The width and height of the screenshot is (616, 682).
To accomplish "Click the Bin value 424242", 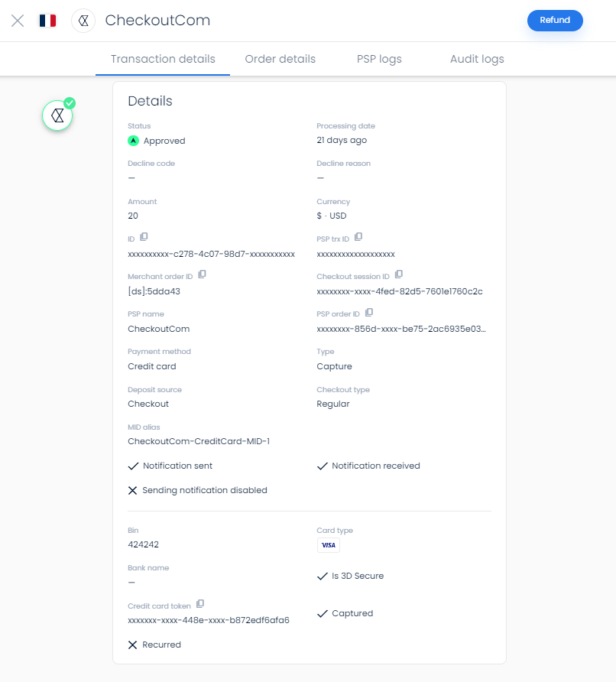I will [143, 544].
